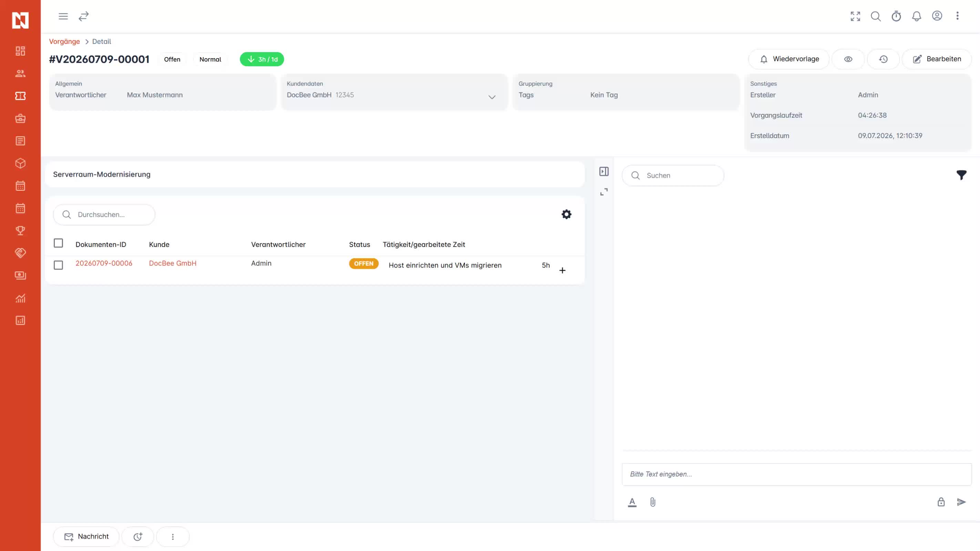Viewport: 980px width, 551px height.
Task: Select all rows header checkbox
Action: 58,243
